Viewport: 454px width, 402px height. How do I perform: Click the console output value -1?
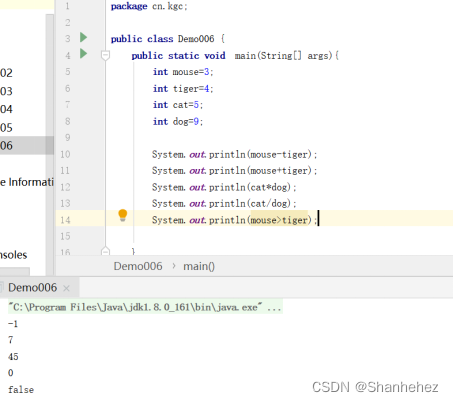coord(13,324)
